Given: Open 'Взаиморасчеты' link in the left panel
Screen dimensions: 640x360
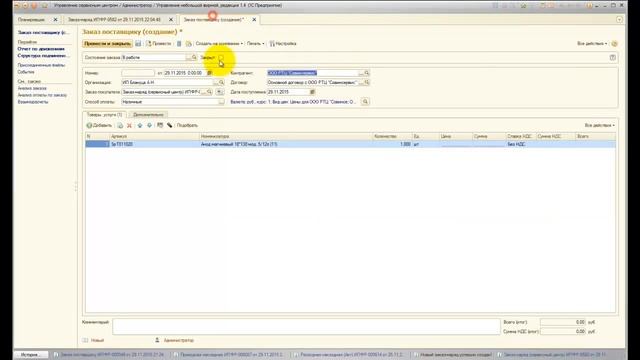Looking at the screenshot, I should pyautogui.click(x=33, y=102).
